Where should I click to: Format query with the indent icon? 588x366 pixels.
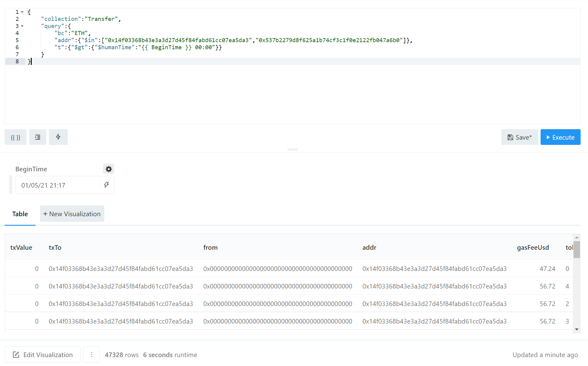pyautogui.click(x=38, y=137)
